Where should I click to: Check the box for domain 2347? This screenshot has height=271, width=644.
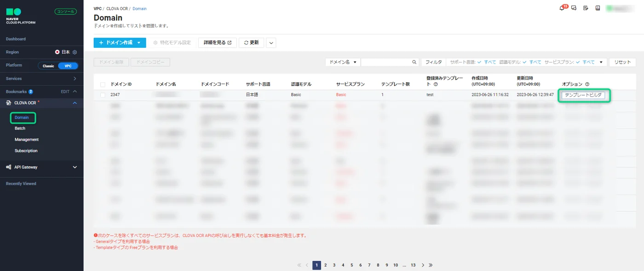click(x=103, y=95)
